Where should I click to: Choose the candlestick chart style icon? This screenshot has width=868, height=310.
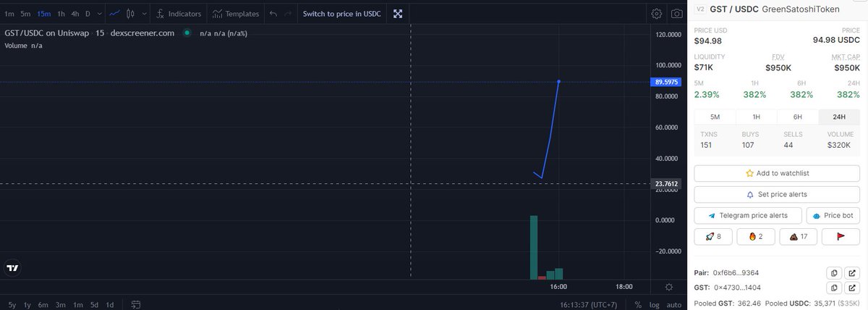point(131,14)
